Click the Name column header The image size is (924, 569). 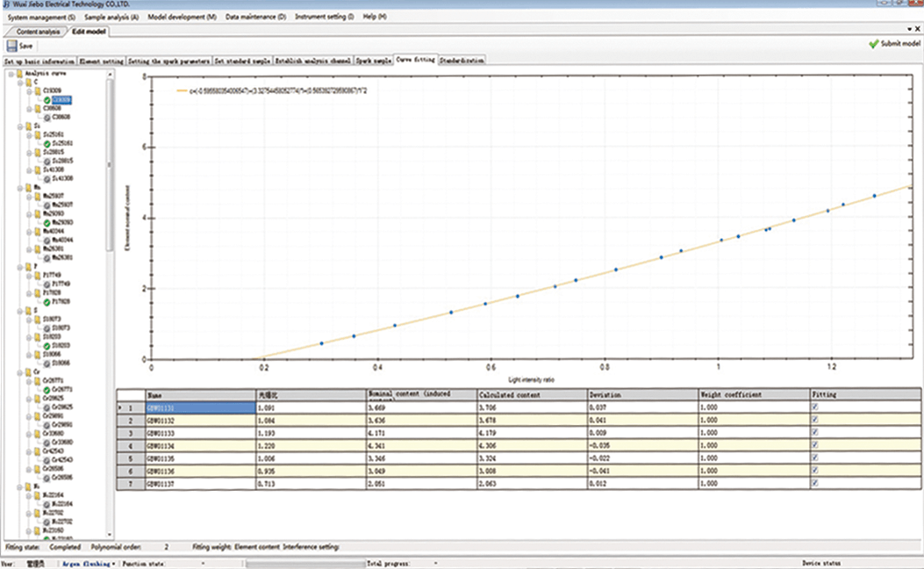pos(199,395)
